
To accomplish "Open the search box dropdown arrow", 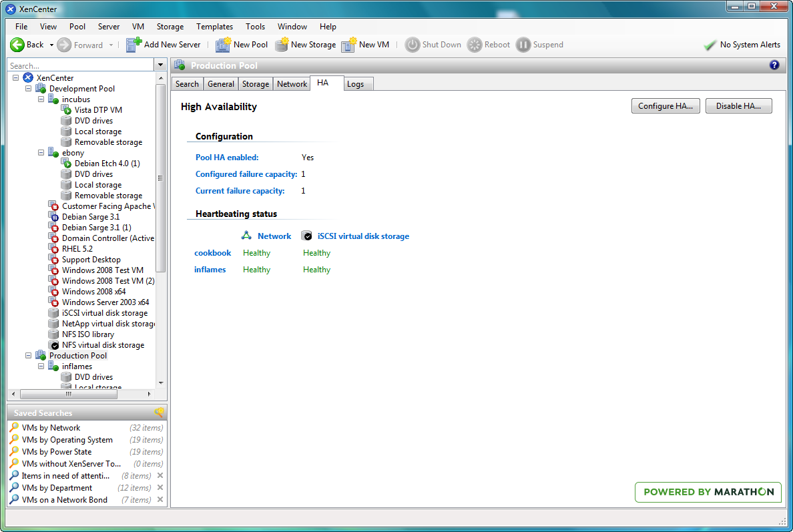I will pyautogui.click(x=160, y=65).
